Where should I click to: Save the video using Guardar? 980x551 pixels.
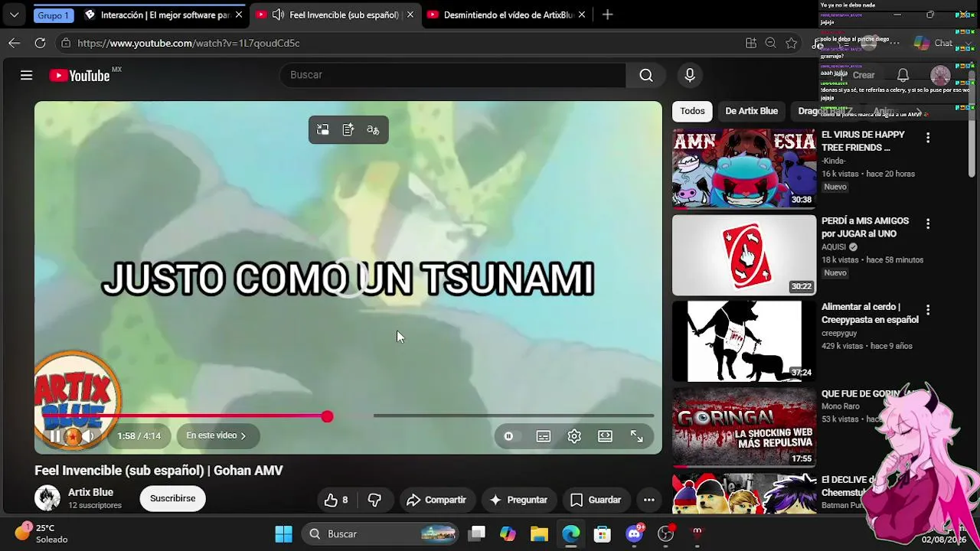pos(596,500)
